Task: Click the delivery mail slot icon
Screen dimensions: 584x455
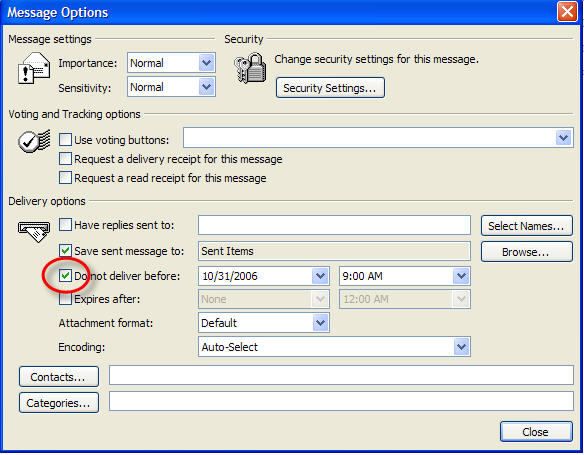Action: [34, 232]
